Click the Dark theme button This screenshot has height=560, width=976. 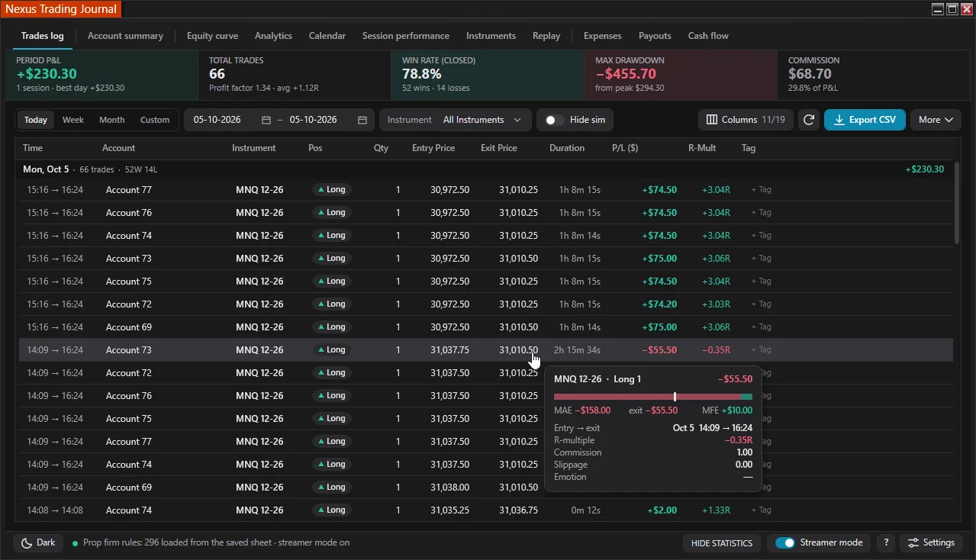[x=38, y=542]
